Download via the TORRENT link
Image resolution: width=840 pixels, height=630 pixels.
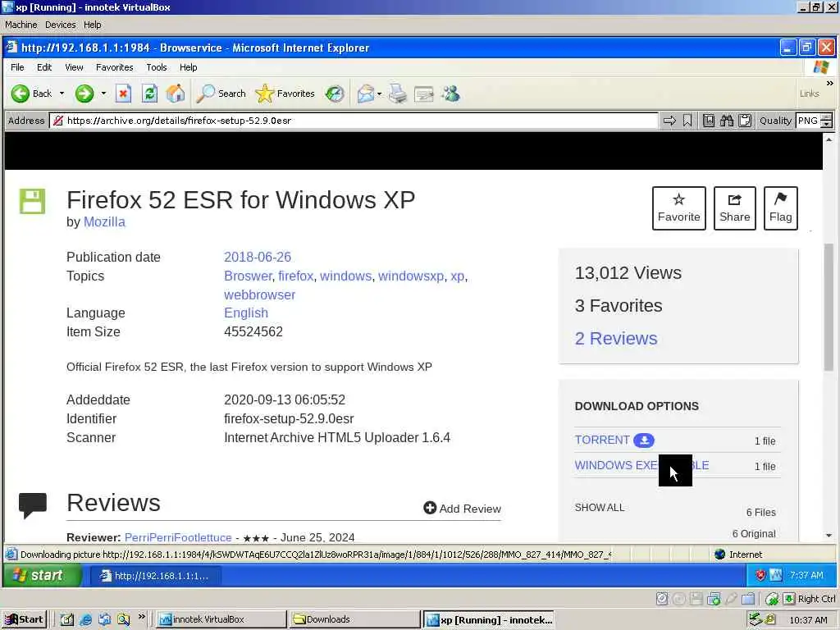[x=602, y=440]
